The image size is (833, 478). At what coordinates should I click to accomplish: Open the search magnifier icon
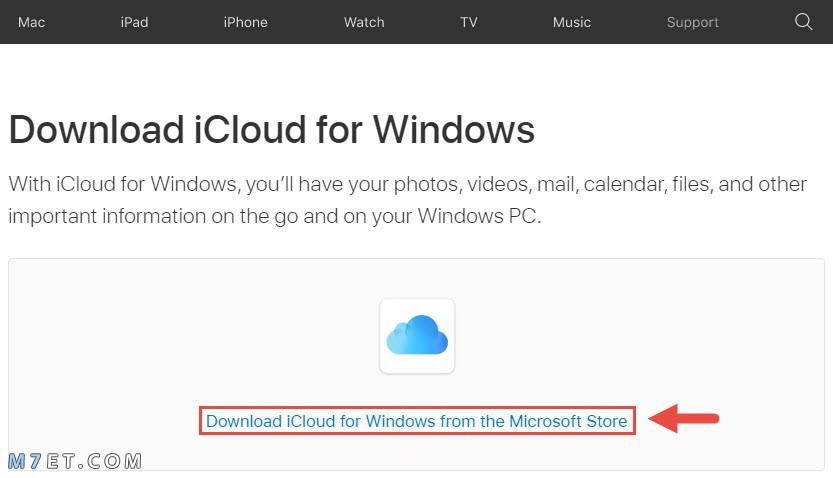pyautogui.click(x=803, y=22)
